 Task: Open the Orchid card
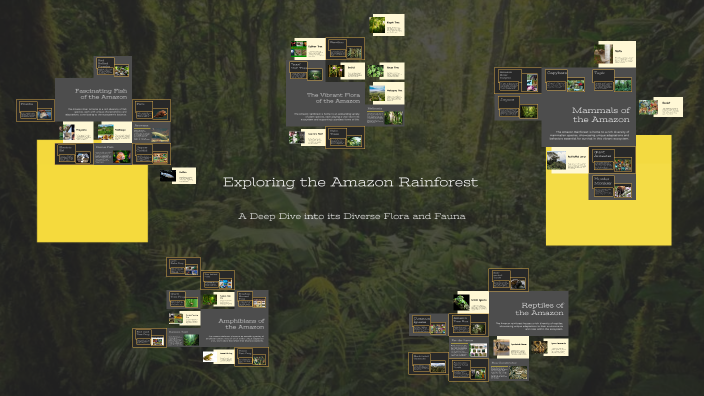tap(346, 70)
